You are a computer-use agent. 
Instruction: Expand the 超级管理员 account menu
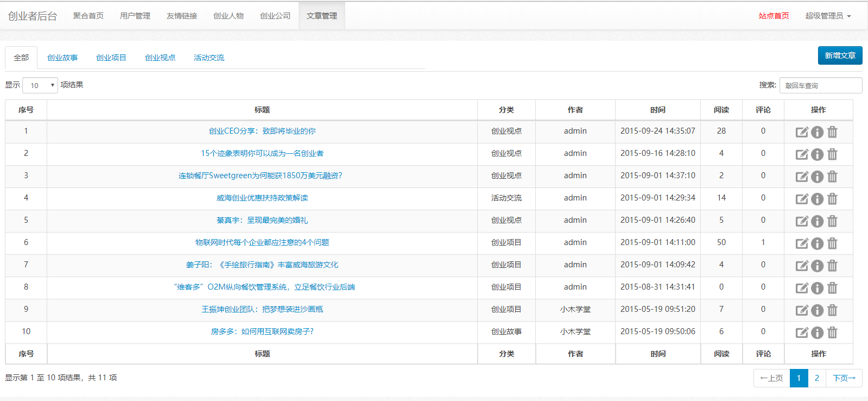coord(828,16)
